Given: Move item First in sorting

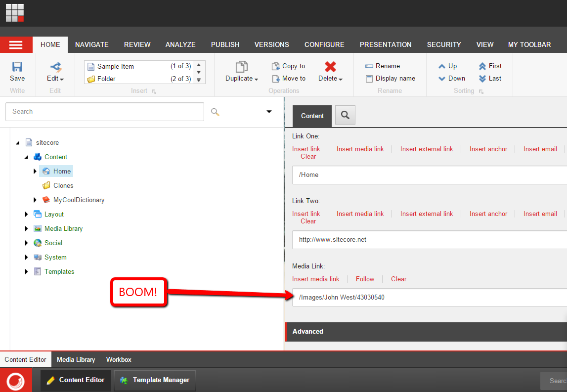Looking at the screenshot, I should tap(482, 66).
